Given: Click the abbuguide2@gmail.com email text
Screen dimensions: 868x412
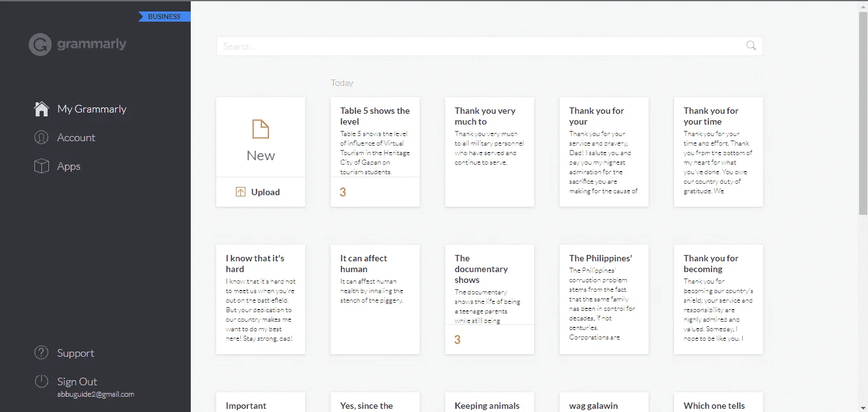Looking at the screenshot, I should [95, 394].
